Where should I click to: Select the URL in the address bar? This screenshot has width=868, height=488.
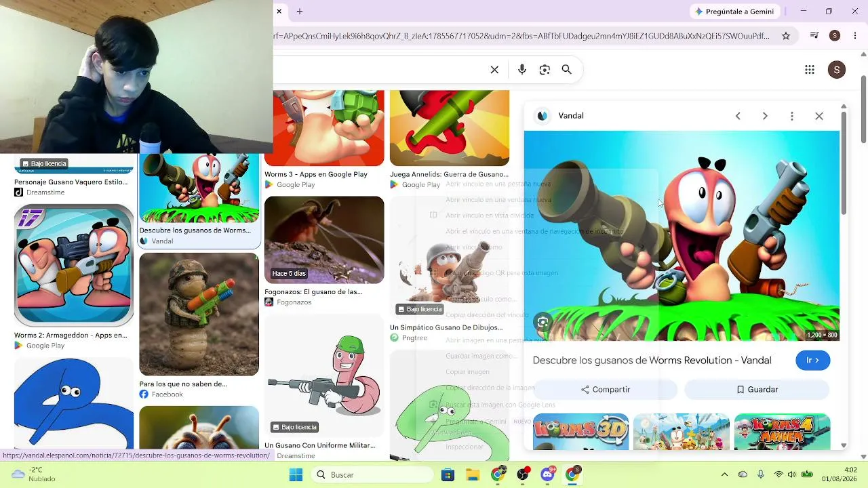click(x=522, y=36)
